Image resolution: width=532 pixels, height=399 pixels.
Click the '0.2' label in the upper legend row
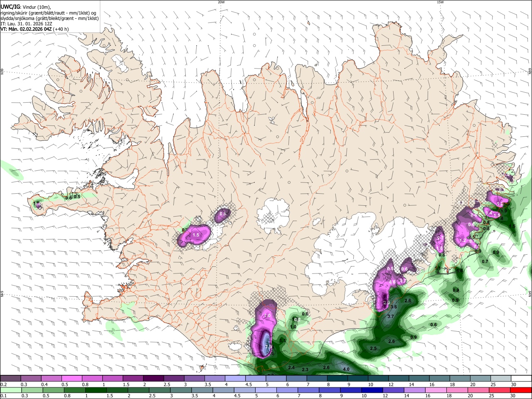coord(3,384)
